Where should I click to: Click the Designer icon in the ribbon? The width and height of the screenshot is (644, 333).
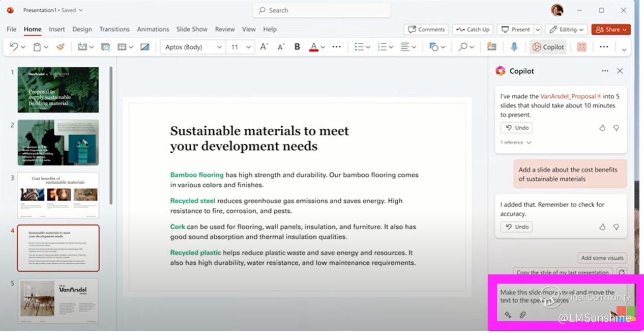point(581,47)
